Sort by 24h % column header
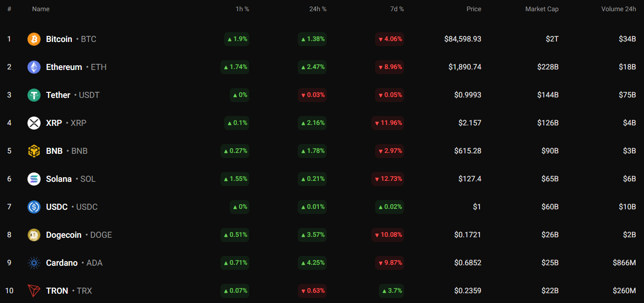Viewport: 644px width, 303px height. tap(317, 9)
